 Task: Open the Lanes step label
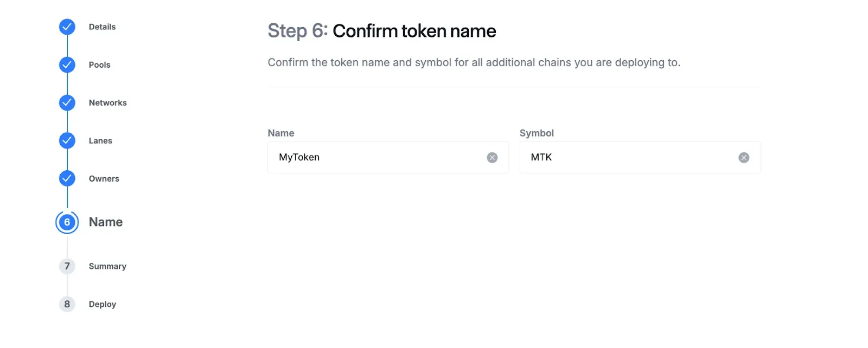coord(100,140)
